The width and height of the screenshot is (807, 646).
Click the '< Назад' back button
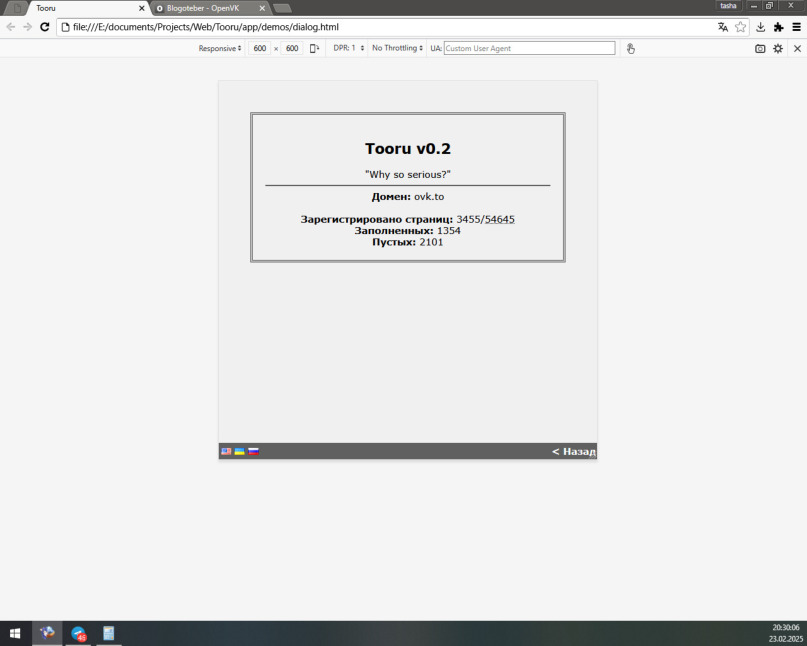[573, 451]
